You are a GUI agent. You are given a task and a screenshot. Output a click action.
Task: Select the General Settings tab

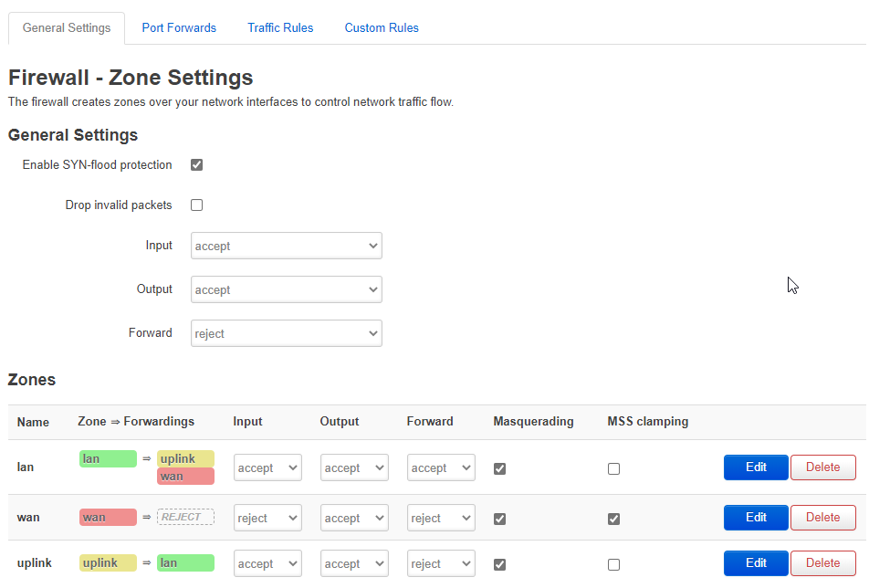[x=67, y=27]
